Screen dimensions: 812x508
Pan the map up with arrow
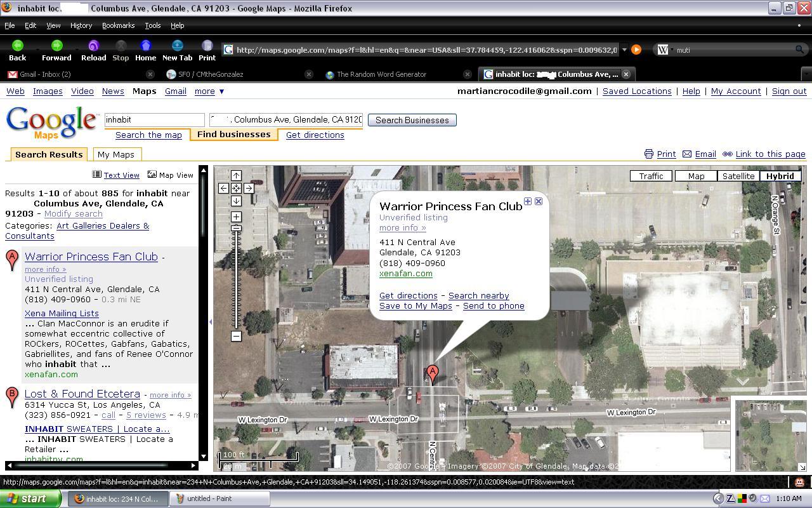click(236, 176)
